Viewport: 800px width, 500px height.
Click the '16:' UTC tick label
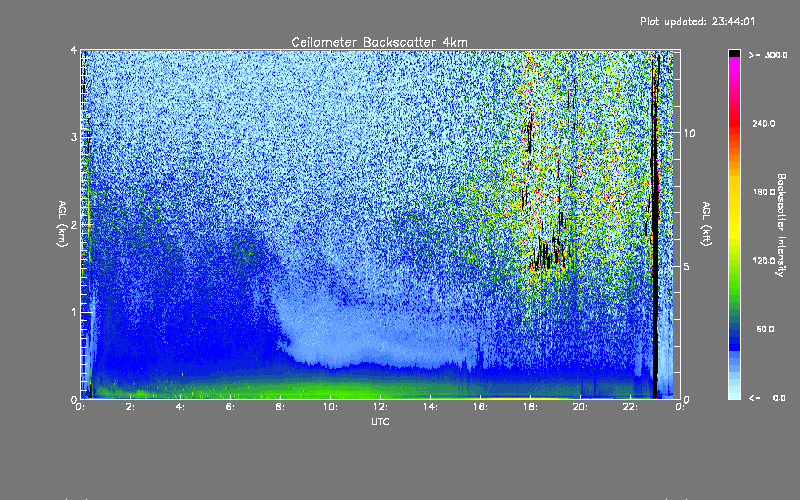(480, 407)
